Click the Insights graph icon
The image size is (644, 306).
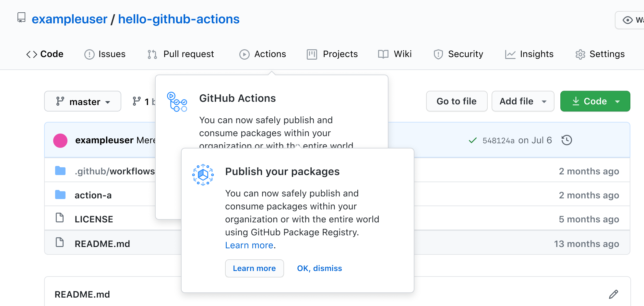pyautogui.click(x=510, y=54)
